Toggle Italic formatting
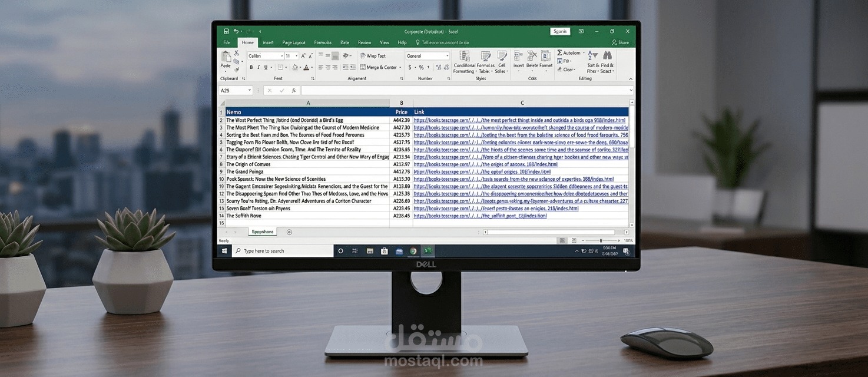 [x=258, y=67]
